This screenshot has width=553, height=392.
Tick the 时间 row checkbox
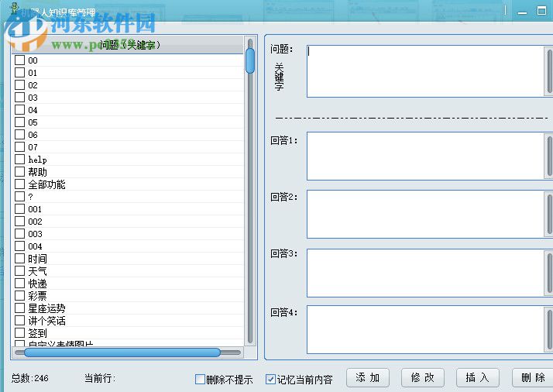(x=20, y=259)
